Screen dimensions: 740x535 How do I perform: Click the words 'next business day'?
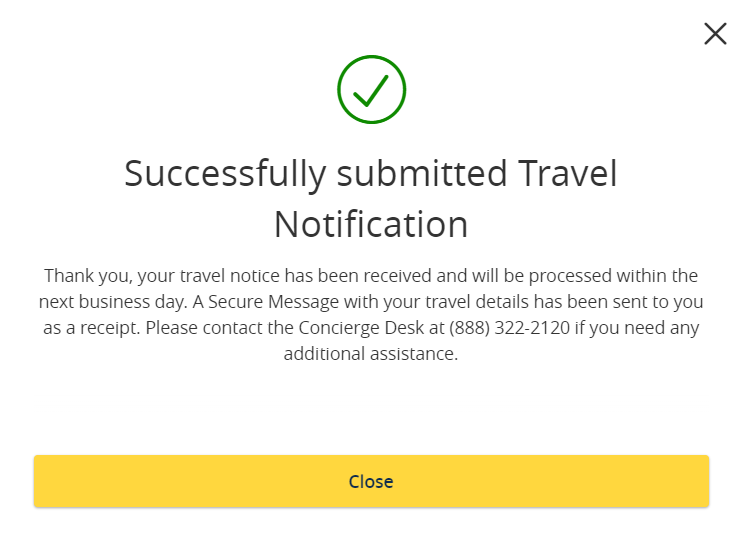point(112,301)
